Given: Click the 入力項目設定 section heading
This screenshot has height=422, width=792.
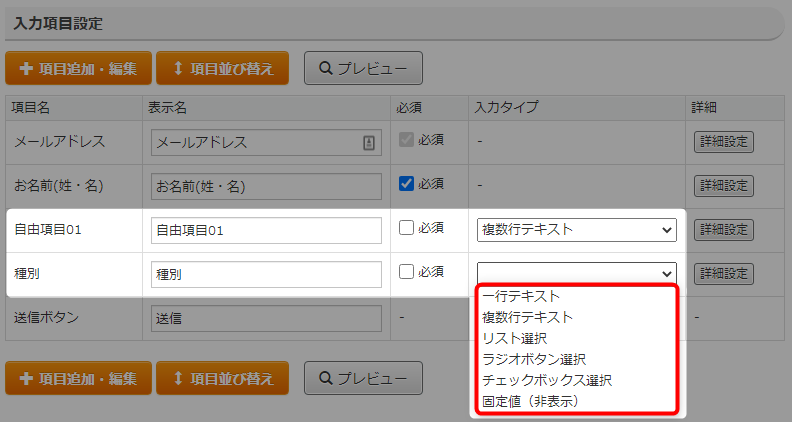Looking at the screenshot, I should [58, 23].
